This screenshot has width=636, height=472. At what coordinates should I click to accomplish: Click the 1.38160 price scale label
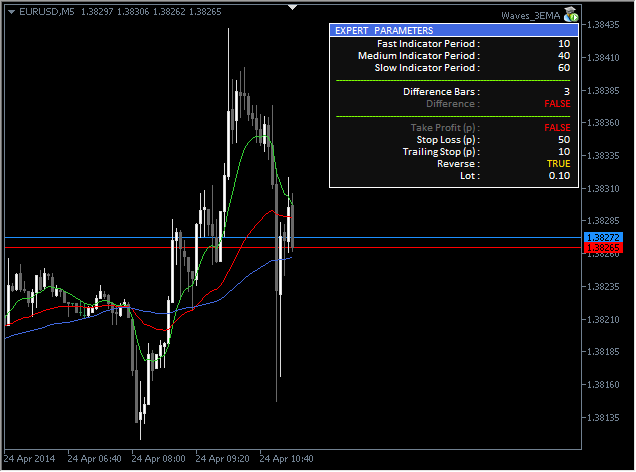[x=603, y=384]
